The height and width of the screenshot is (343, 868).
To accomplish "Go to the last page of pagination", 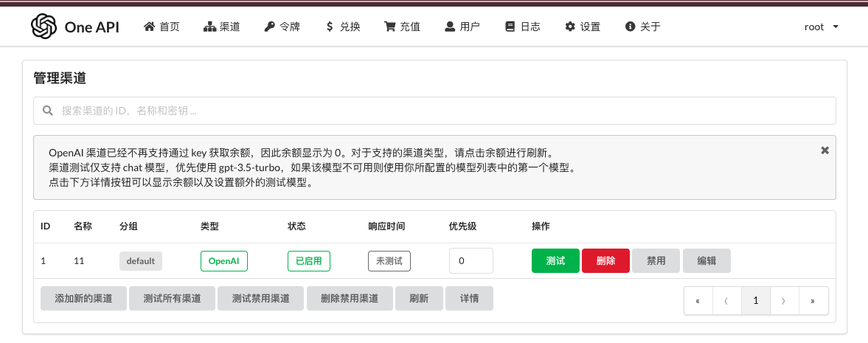I will point(813,301).
